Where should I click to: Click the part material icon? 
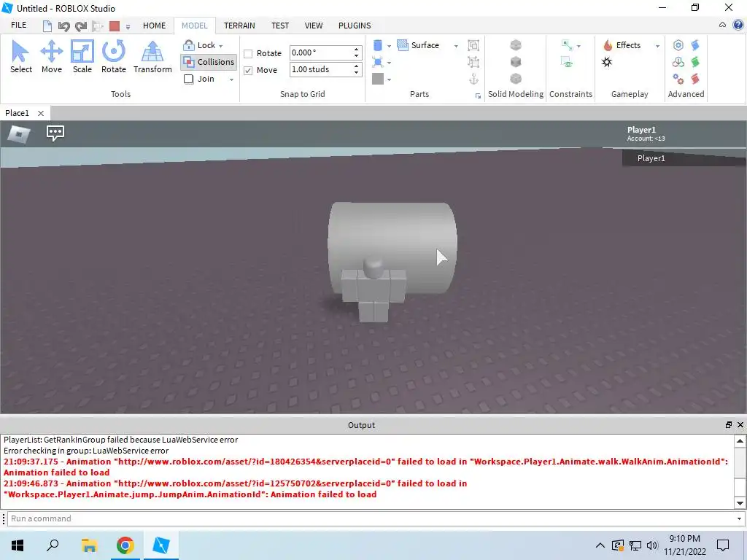(378, 62)
